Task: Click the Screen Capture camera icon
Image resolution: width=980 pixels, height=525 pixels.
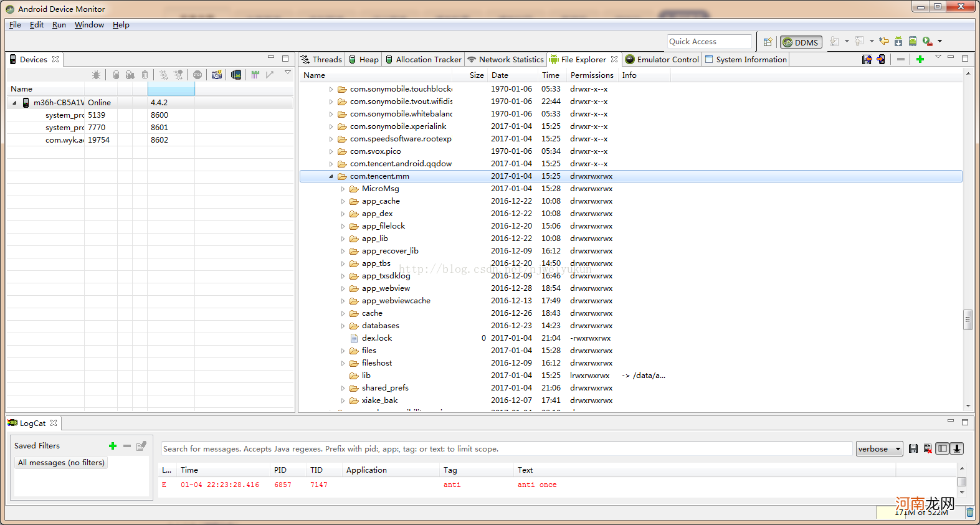Action: [216, 75]
